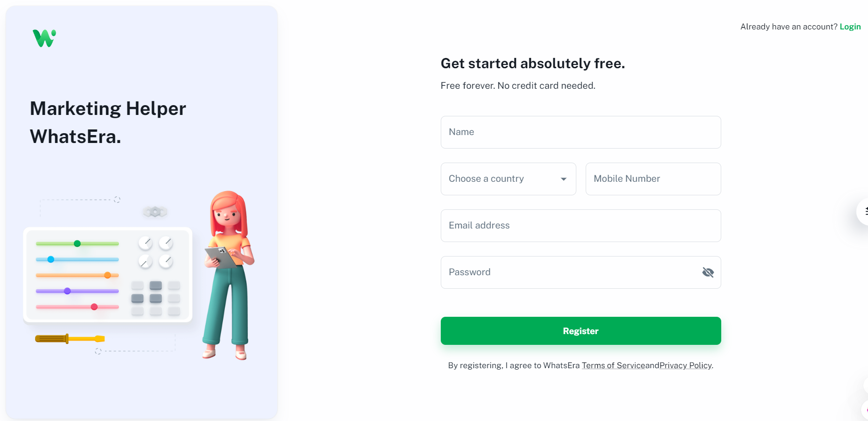Click the red-haired character's face
The height and width of the screenshot is (421, 868).
point(228,216)
